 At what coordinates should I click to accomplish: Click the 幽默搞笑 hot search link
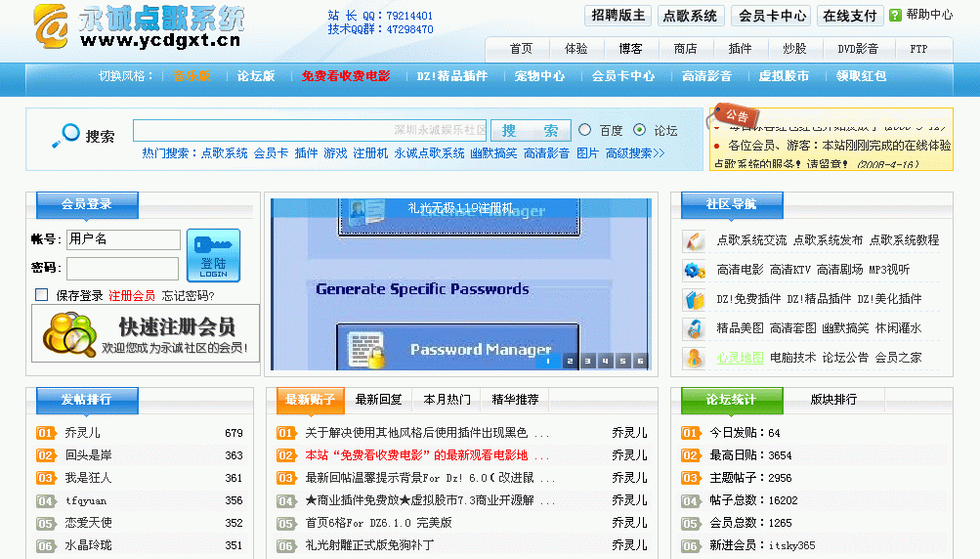[493, 153]
